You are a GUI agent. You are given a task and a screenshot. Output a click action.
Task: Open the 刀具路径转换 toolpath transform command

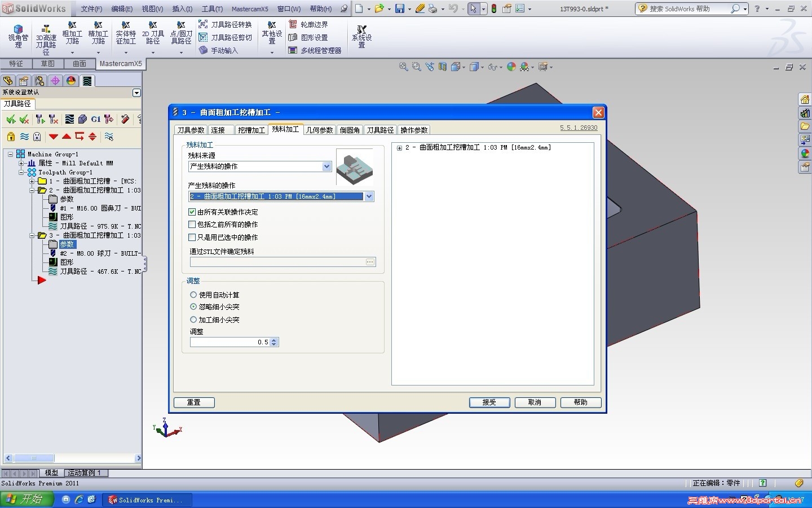coord(225,24)
